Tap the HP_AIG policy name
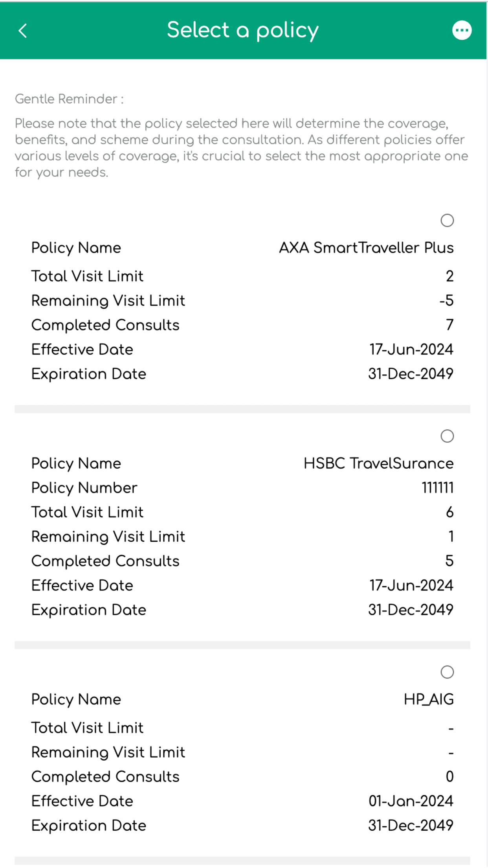488x868 pixels. tap(429, 699)
